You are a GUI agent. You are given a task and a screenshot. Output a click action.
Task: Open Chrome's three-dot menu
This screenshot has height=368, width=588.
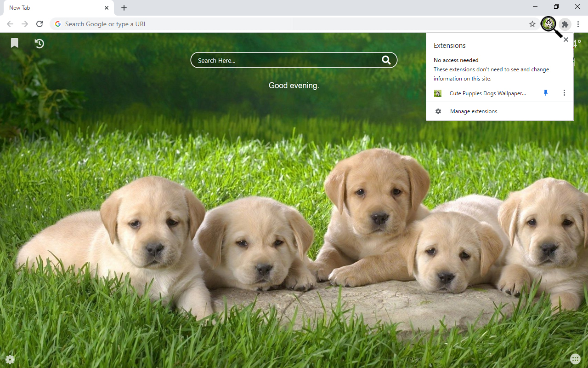click(x=578, y=24)
